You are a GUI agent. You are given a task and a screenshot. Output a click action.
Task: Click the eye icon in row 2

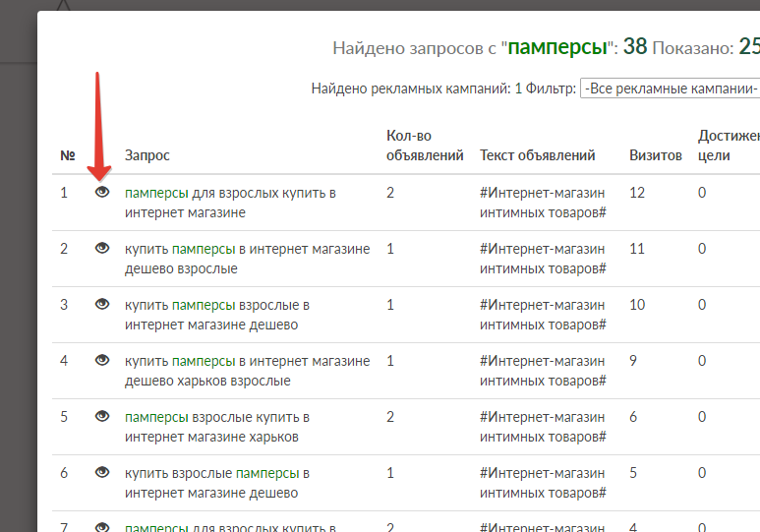102,248
